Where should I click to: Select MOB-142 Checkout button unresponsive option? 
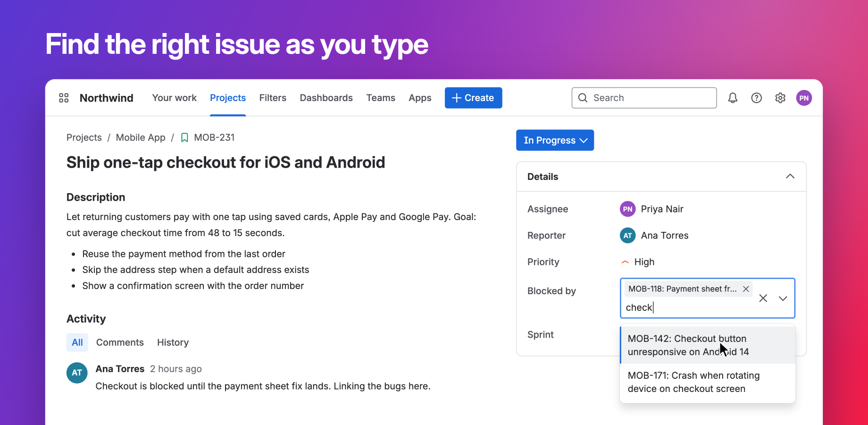pos(708,345)
